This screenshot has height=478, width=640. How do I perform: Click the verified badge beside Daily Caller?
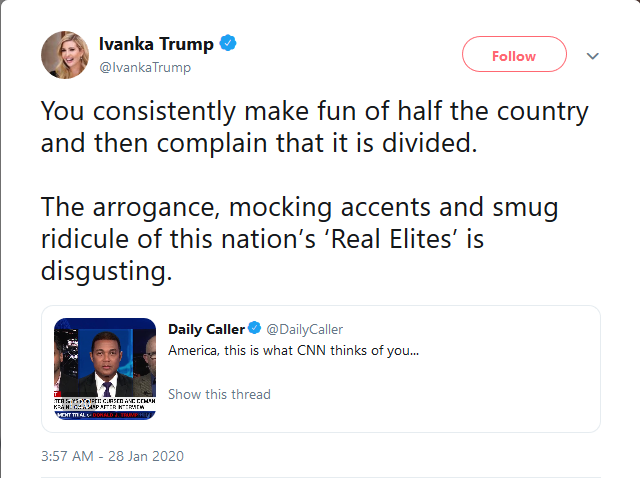tap(255, 330)
